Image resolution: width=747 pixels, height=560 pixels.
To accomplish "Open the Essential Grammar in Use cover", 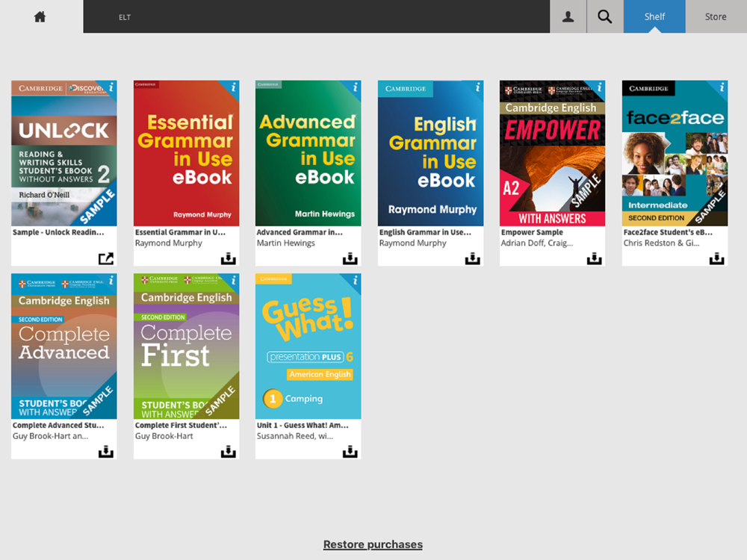I will (186, 153).
